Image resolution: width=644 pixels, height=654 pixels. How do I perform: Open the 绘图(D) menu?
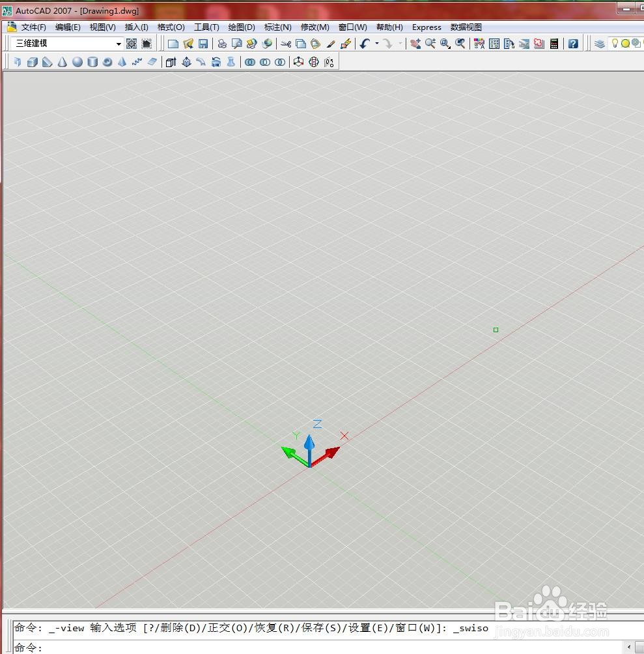coord(242,27)
